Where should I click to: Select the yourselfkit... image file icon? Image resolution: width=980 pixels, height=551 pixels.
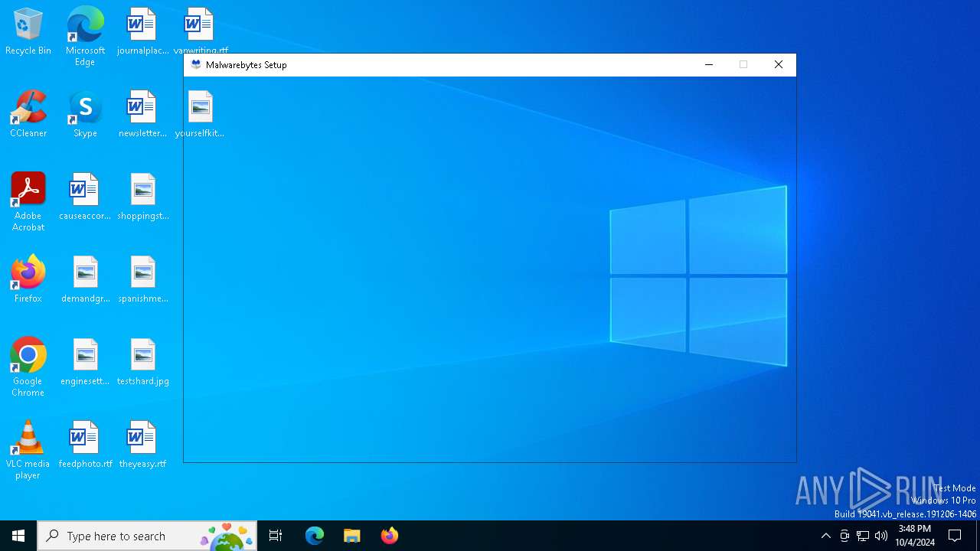200,114
